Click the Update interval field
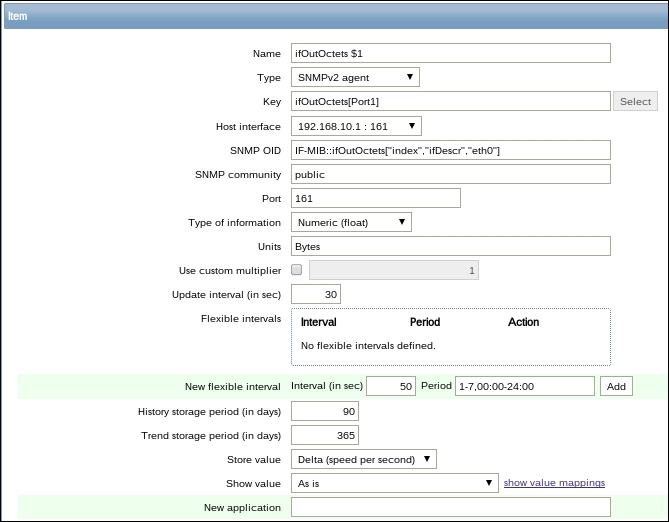 (x=316, y=294)
